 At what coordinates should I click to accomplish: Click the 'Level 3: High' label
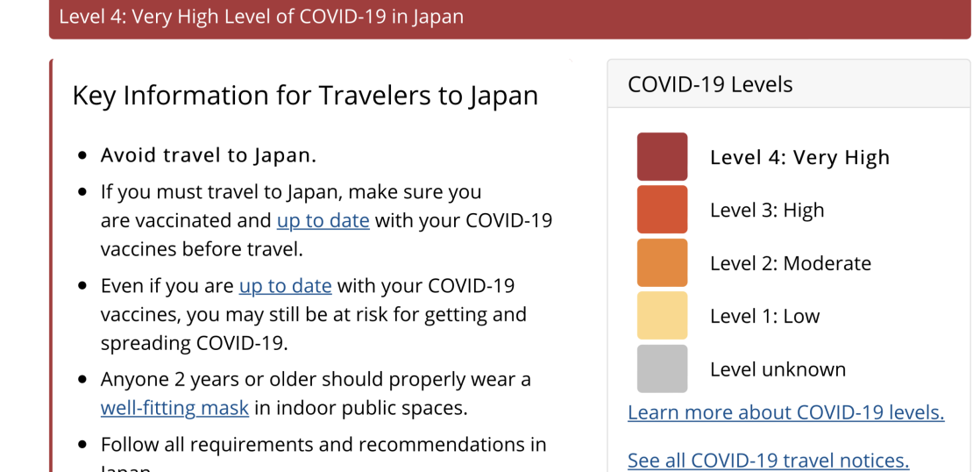click(x=767, y=210)
